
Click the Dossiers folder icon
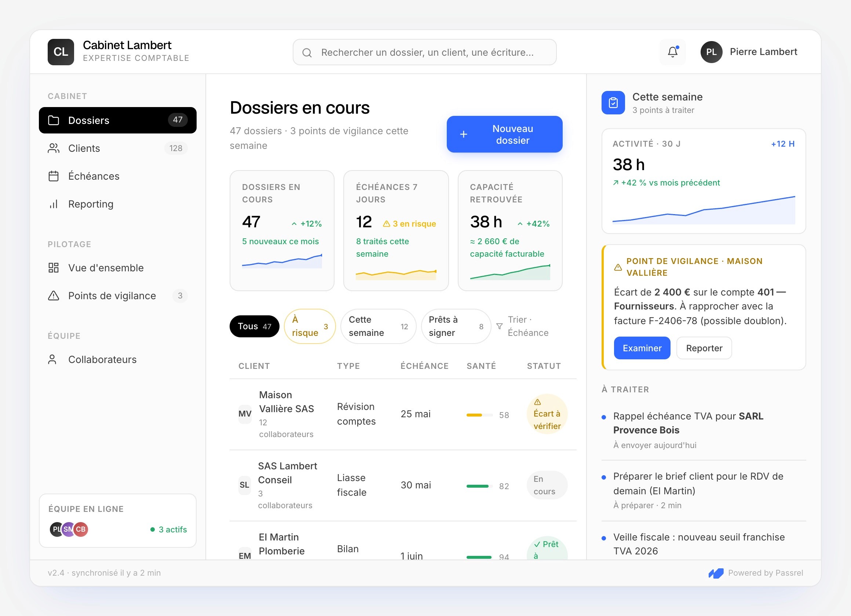[x=54, y=120]
